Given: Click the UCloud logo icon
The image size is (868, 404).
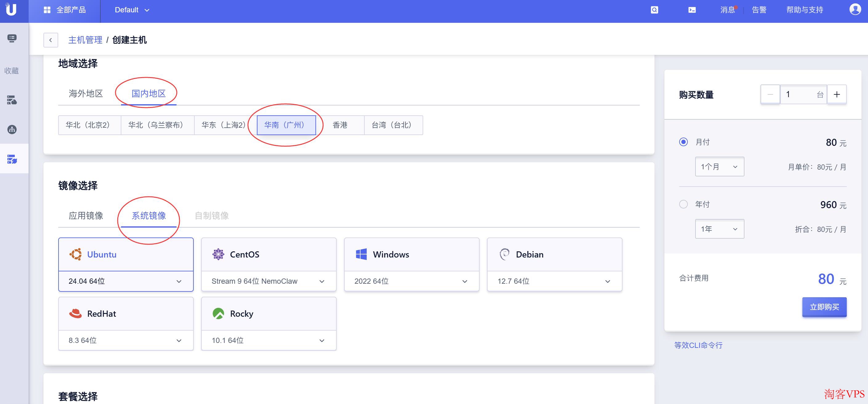Looking at the screenshot, I should click(x=11, y=10).
